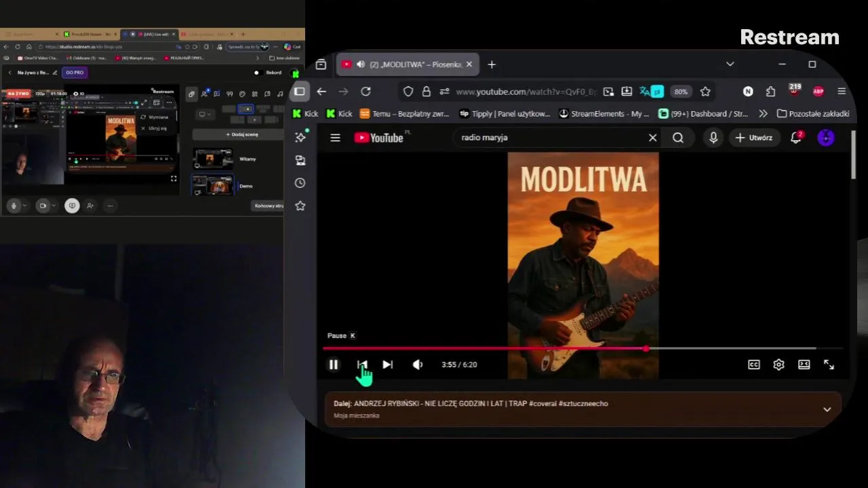List all Firefox tabs dropdown
Screen dimensions: 868x488
(x=730, y=64)
